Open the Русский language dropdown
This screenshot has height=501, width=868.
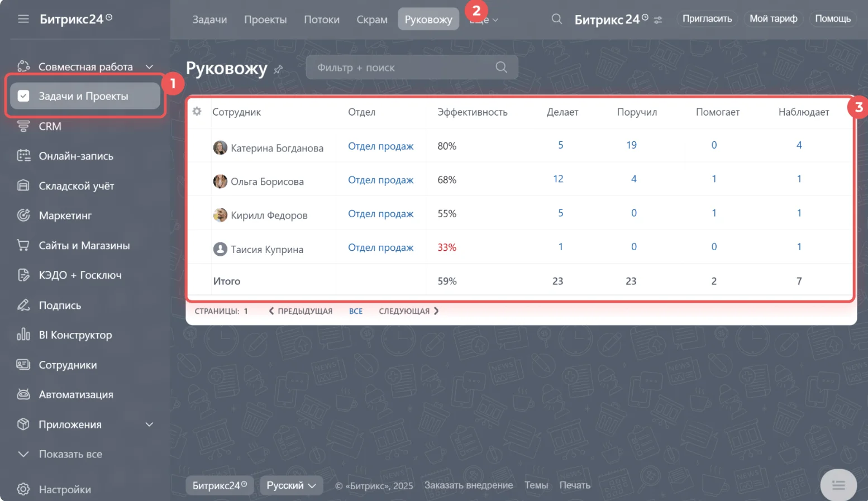(x=291, y=485)
